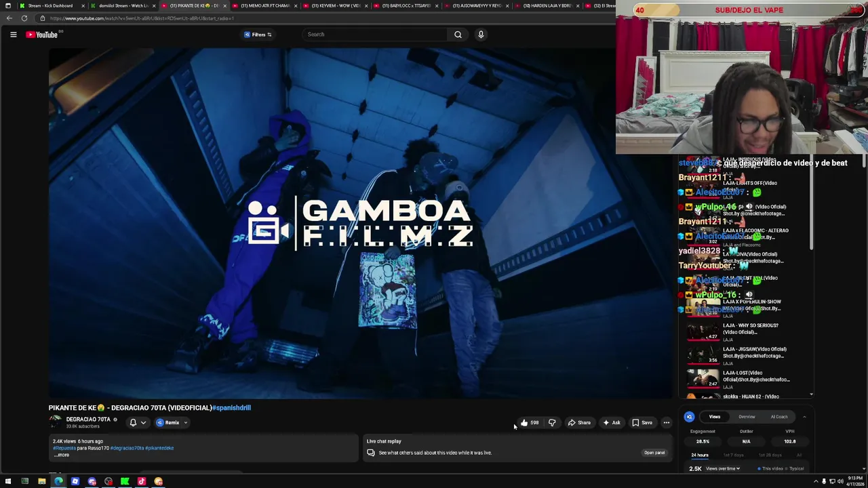Viewport: 868px width, 488px height.
Task: Open DEGRACIAO 70TA channel avatar
Action: click(x=56, y=422)
